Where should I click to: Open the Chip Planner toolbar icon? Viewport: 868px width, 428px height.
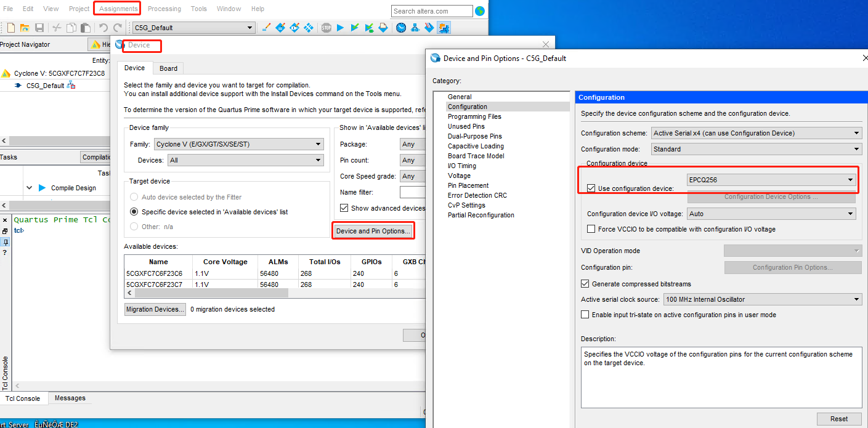point(309,28)
